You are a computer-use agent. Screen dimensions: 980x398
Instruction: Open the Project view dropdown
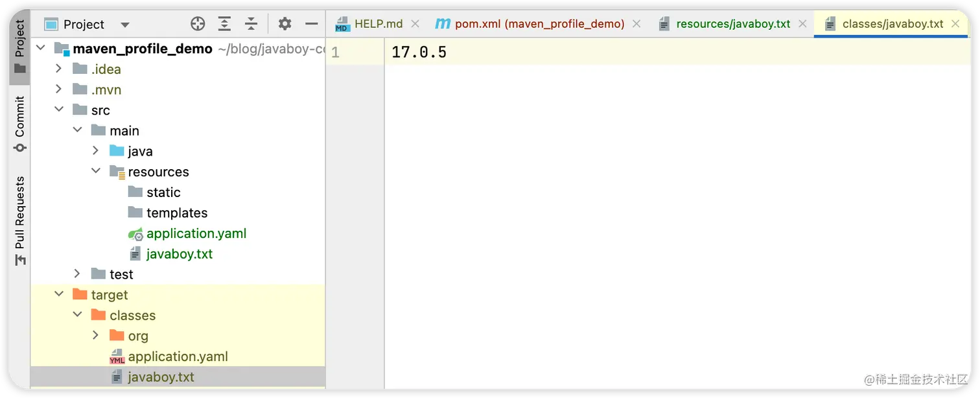click(x=125, y=25)
